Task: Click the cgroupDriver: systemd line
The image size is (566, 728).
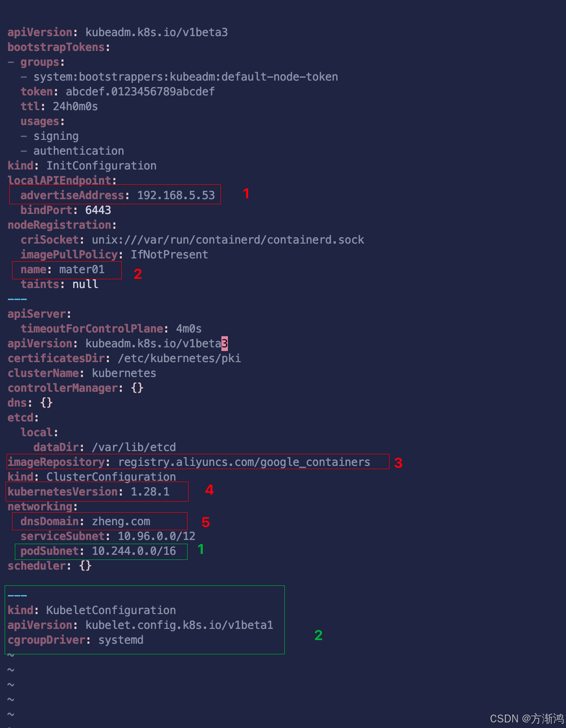Action: 75,640
